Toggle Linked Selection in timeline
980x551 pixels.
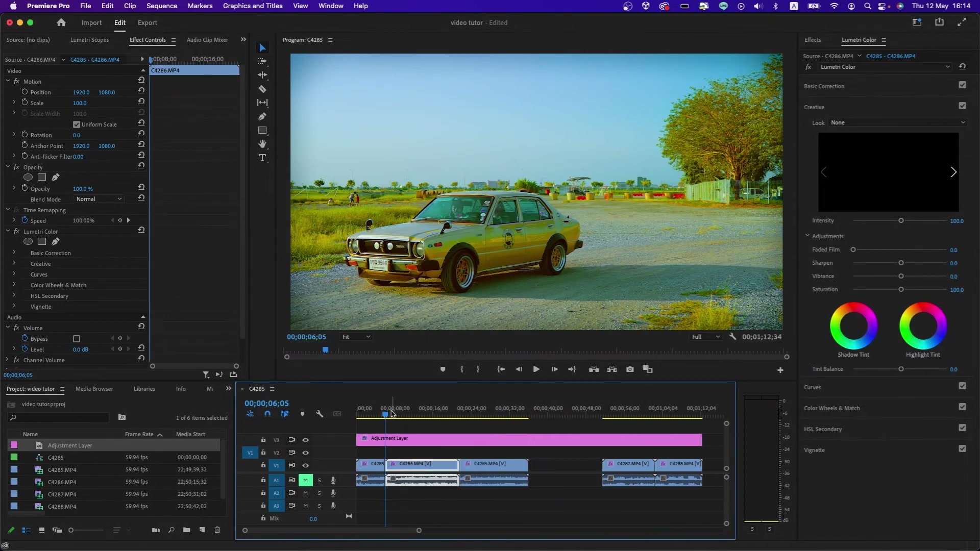pyautogui.click(x=285, y=414)
